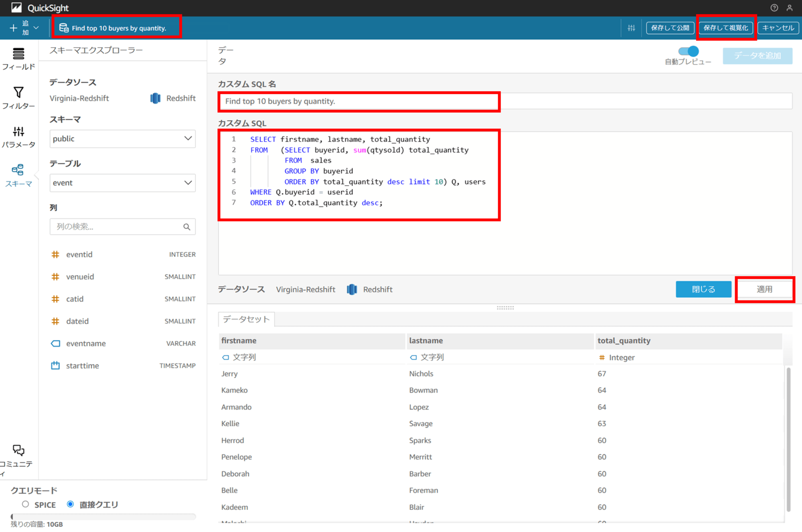Image resolution: width=802 pixels, height=532 pixels.
Task: Open the フィルター filter funnel icon
Action: click(18, 92)
